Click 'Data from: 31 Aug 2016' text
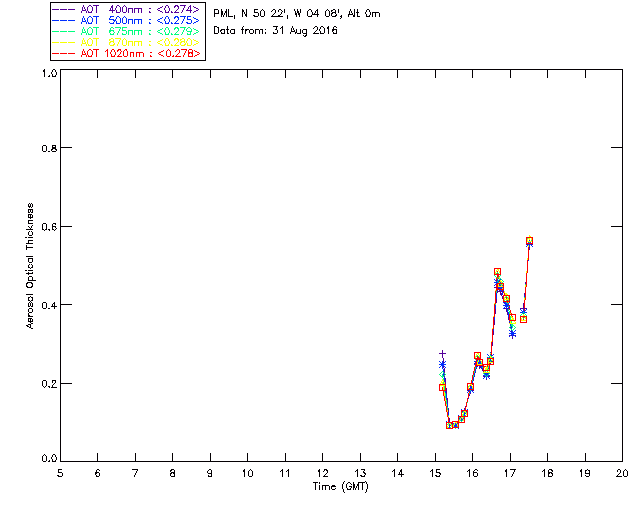 click(276, 31)
